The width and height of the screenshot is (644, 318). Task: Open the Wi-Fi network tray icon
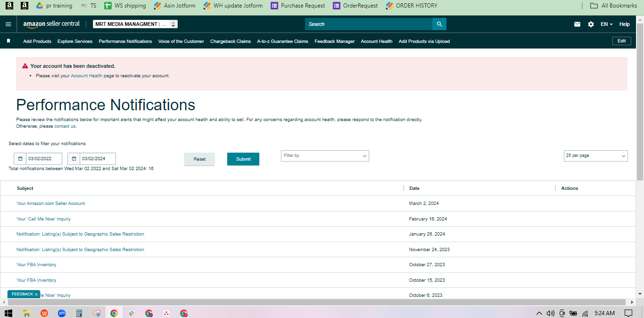(586, 313)
